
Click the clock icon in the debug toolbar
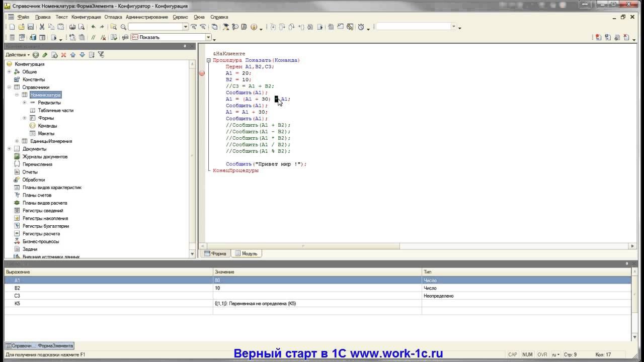click(x=361, y=27)
